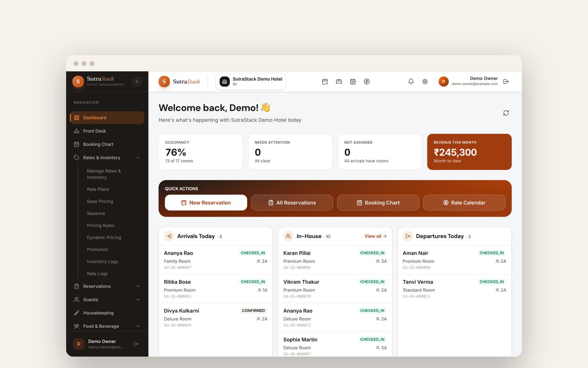This screenshot has width=588, height=368.
Task: Open Booking Chart in the sidebar
Action: pyautogui.click(x=107, y=144)
